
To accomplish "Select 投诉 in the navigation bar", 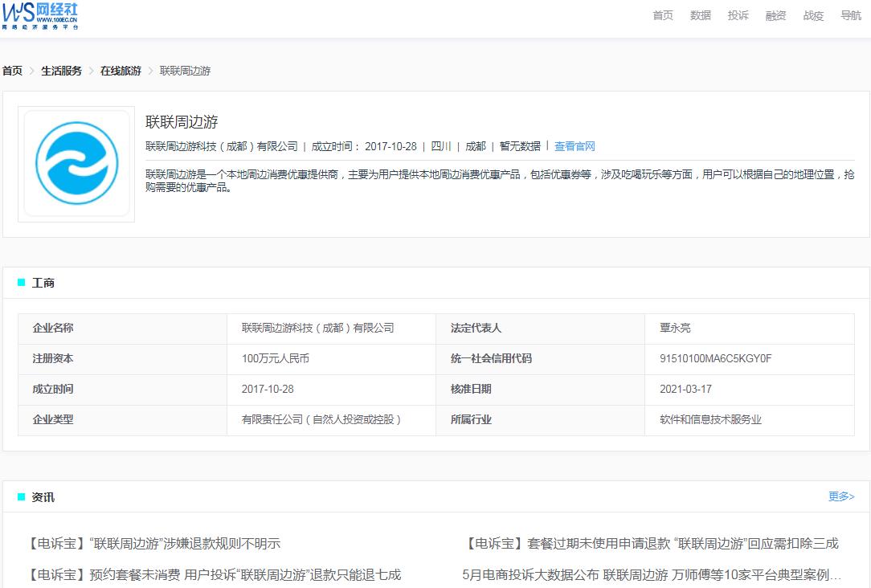I will click(738, 14).
